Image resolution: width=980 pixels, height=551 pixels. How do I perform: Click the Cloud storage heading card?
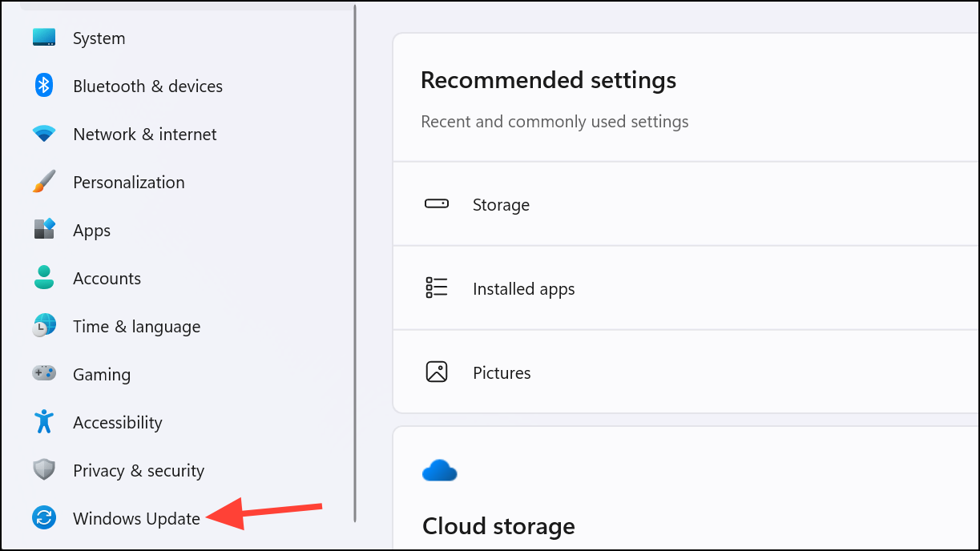(x=498, y=526)
